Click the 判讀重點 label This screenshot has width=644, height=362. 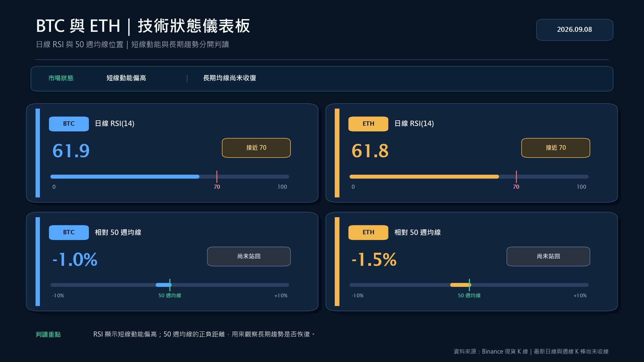point(48,335)
